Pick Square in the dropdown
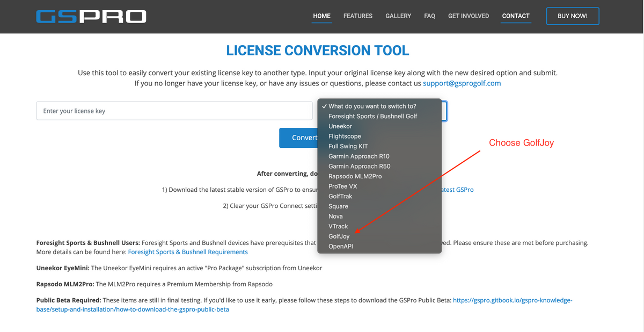Image resolution: width=644 pixels, height=332 pixels. point(379,206)
